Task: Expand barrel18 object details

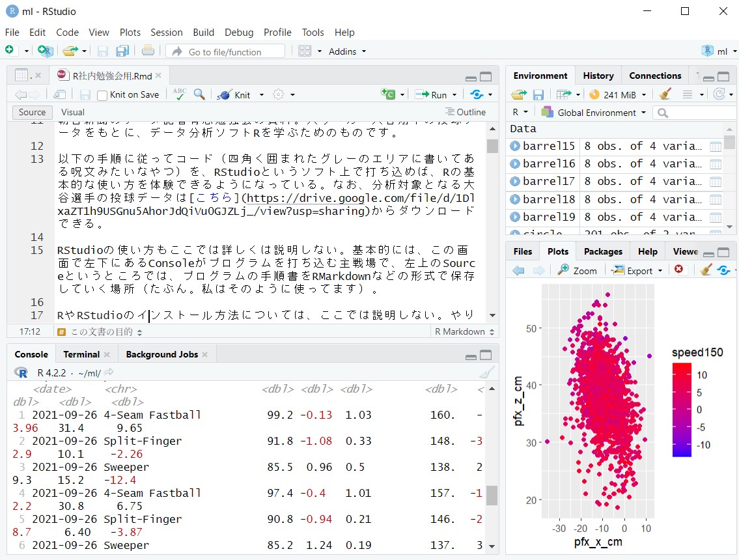Action: 514,199
